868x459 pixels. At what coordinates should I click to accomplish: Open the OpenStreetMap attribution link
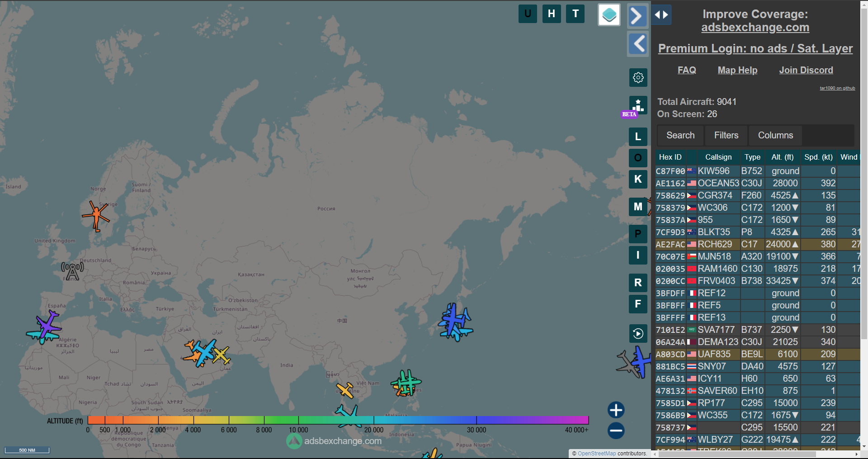click(597, 454)
